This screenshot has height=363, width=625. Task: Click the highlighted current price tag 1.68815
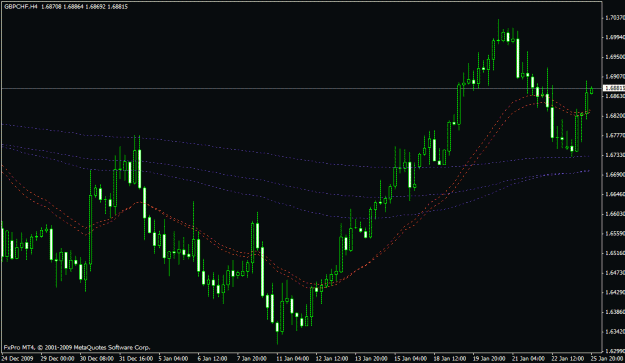[x=615, y=88]
